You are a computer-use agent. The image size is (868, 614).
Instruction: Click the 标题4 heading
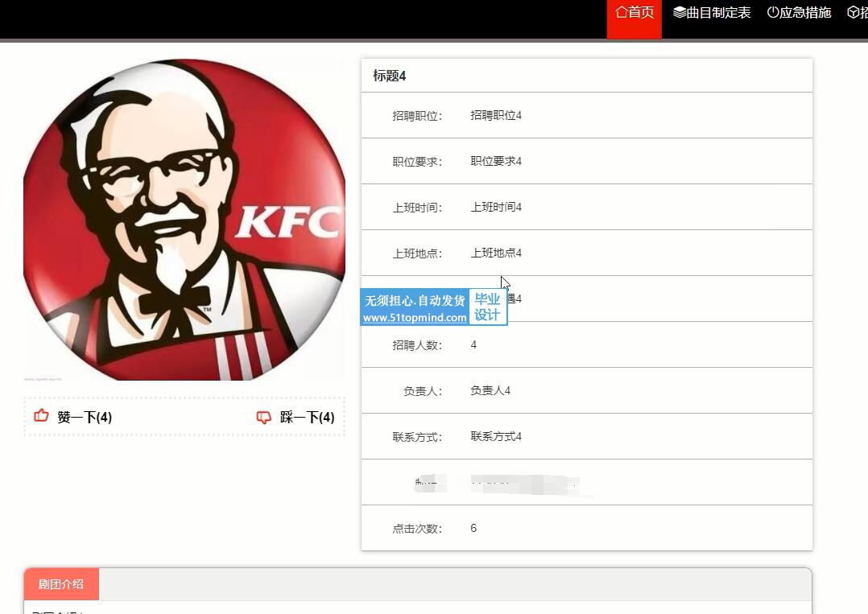click(x=389, y=76)
